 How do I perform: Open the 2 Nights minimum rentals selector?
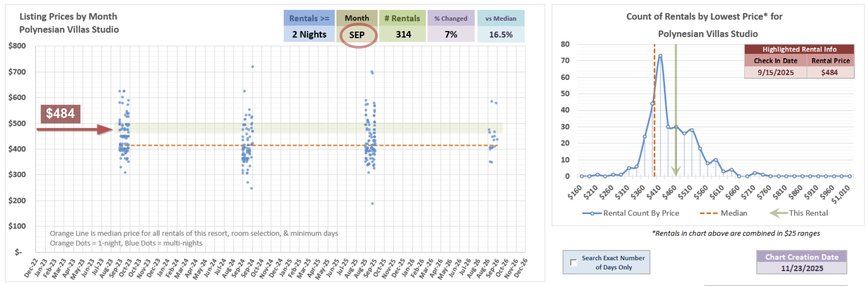309,34
